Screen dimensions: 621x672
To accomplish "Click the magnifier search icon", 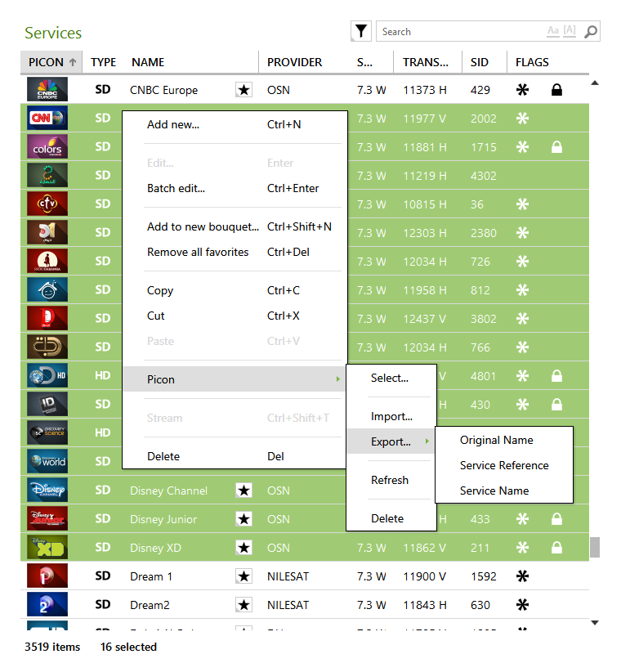I will [x=591, y=32].
